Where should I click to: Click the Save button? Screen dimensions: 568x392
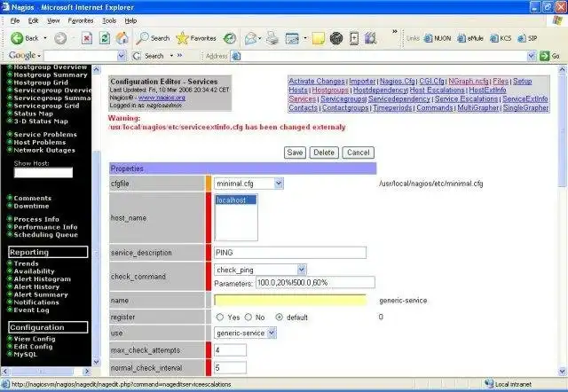(295, 153)
